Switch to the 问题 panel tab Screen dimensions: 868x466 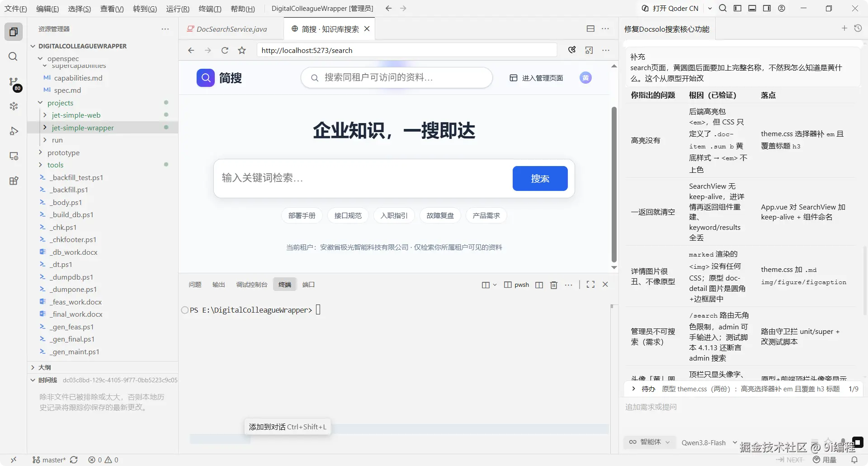point(195,285)
